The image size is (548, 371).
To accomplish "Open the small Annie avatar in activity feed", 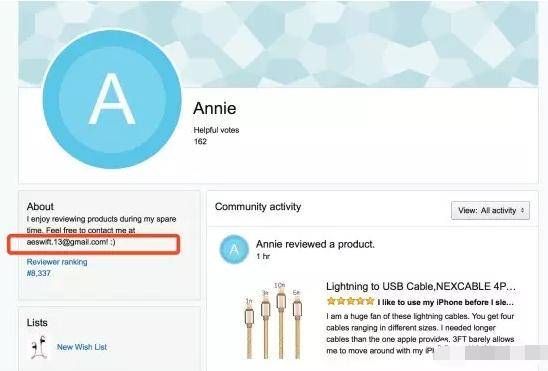I will pyautogui.click(x=234, y=249).
